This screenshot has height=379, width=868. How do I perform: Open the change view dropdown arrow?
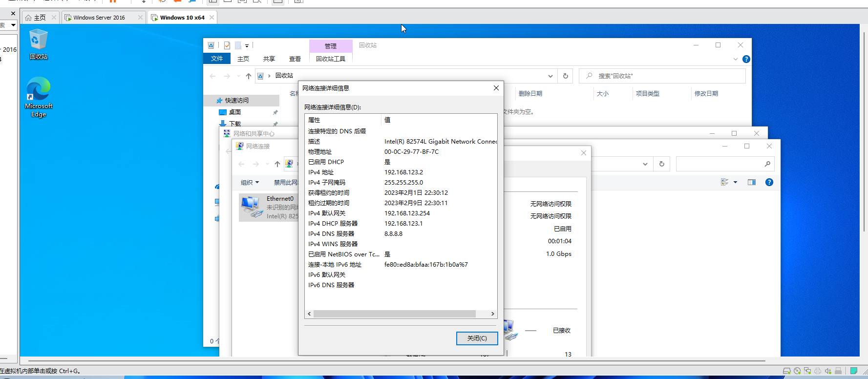(x=735, y=182)
